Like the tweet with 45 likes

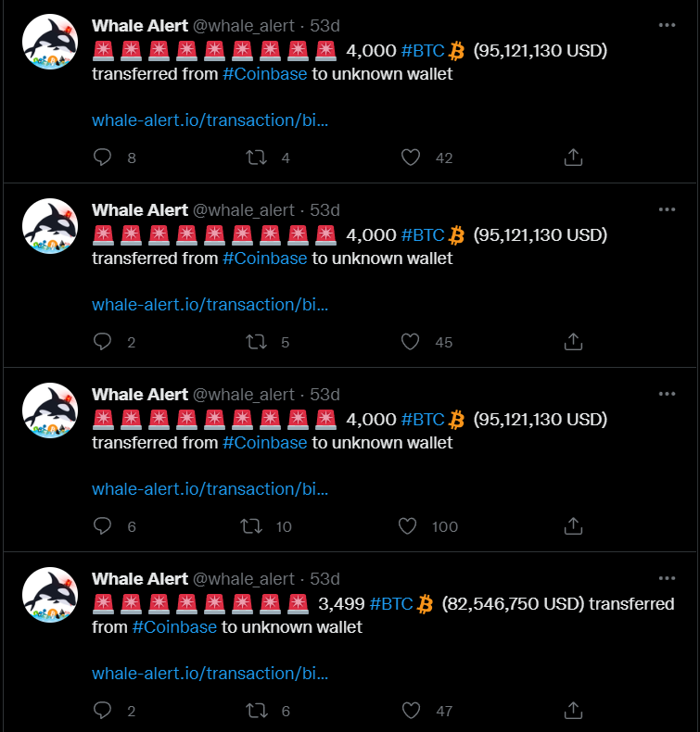[411, 342]
